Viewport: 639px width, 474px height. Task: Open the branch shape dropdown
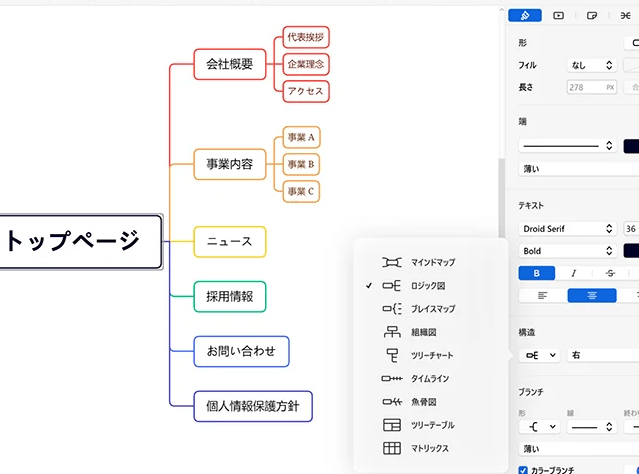tap(539, 427)
